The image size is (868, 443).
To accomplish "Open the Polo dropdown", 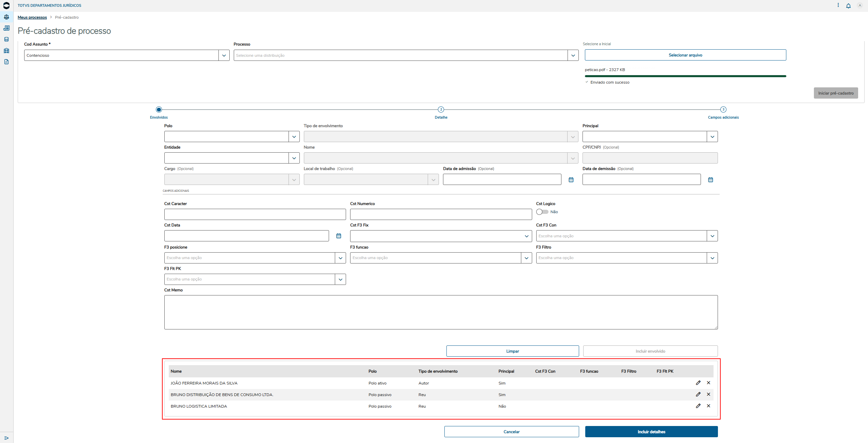I will click(x=294, y=137).
